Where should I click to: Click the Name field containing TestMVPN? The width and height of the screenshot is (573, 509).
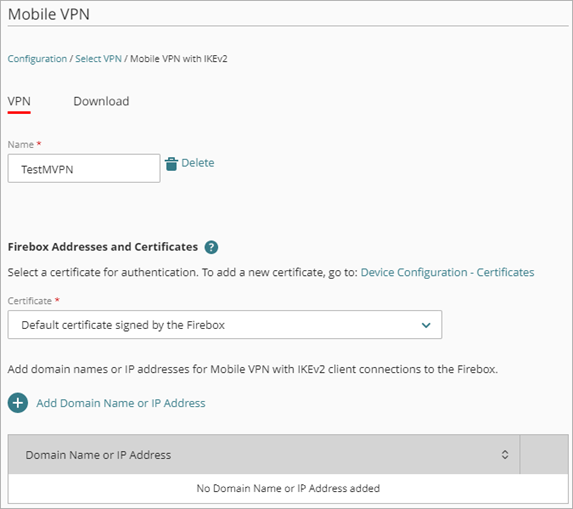tap(84, 168)
